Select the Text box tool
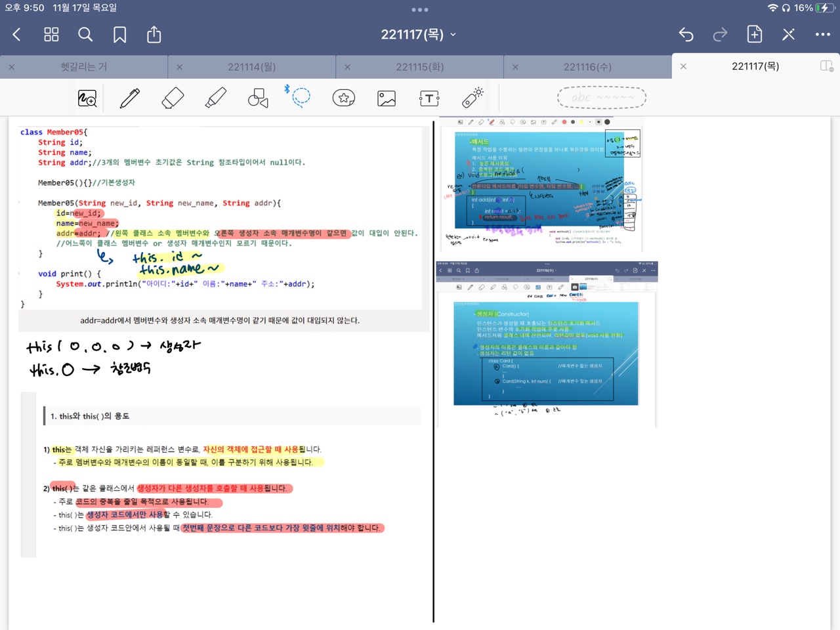The width and height of the screenshot is (840, 630). pyautogui.click(x=429, y=98)
